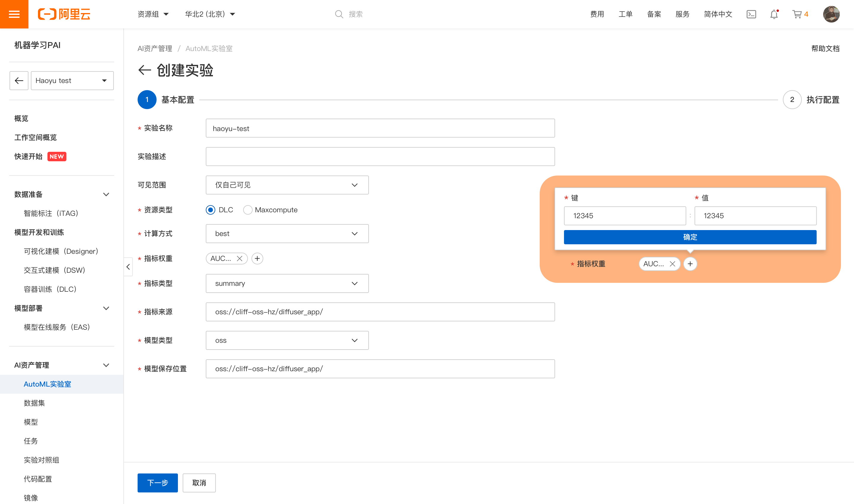The width and height of the screenshot is (854, 504).
Task: Select the Maxcompute radio option
Action: [248, 210]
